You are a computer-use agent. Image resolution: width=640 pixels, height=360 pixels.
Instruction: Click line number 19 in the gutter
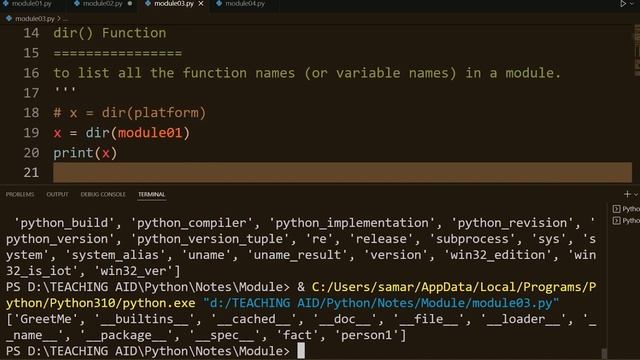31,133
